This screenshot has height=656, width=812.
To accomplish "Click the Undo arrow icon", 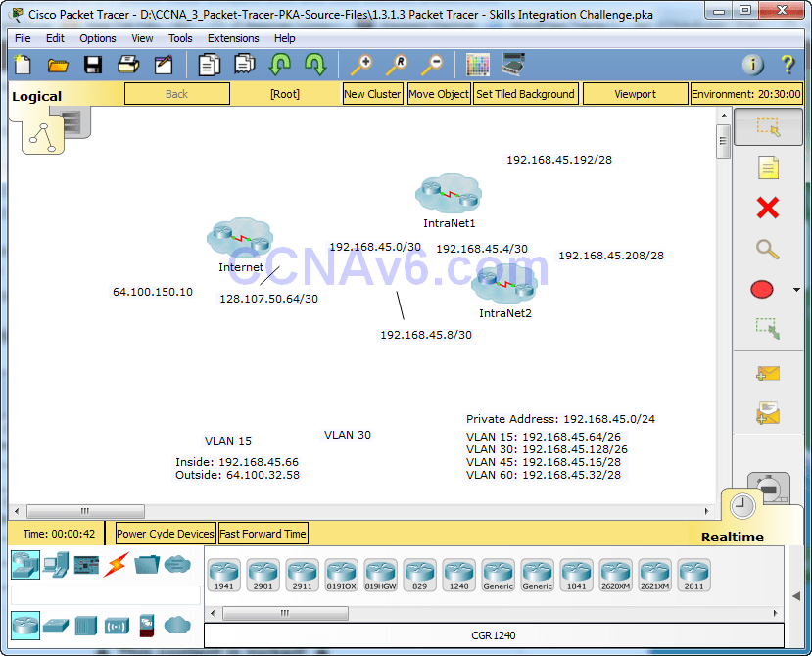I will tap(280, 65).
